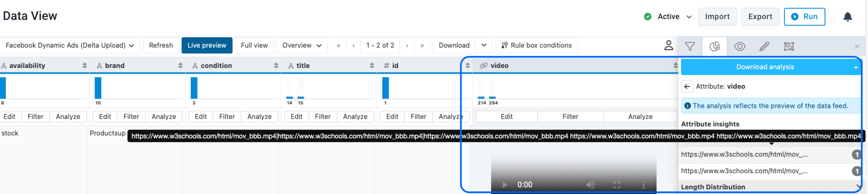Image resolution: width=868 pixels, height=194 pixels.
Task: Sort the video column
Action: [x=676, y=65]
